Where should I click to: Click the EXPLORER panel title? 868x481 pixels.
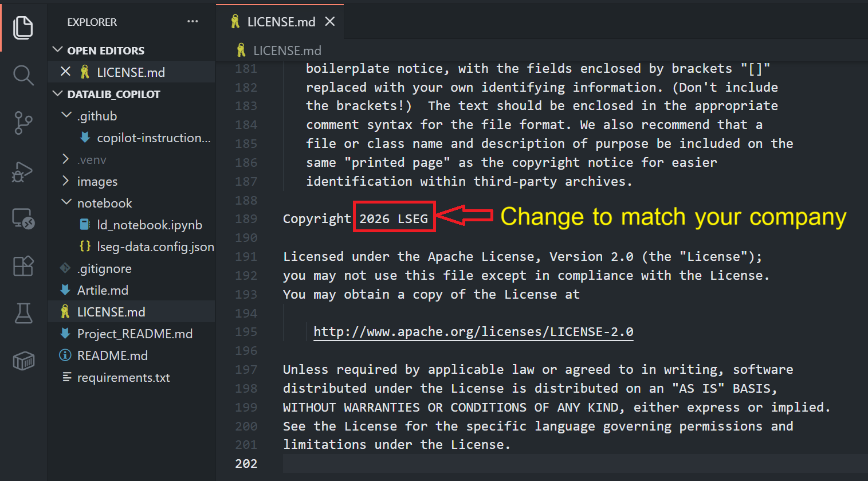click(x=92, y=22)
